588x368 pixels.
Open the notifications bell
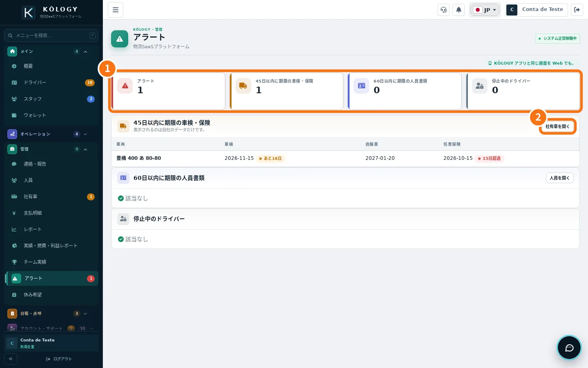coord(459,10)
